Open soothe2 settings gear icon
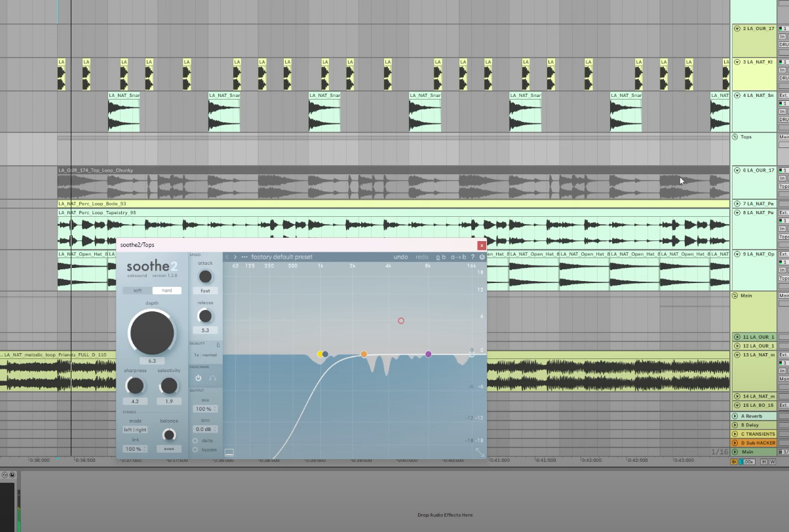Viewport: 789px width, 532px height. pos(482,257)
